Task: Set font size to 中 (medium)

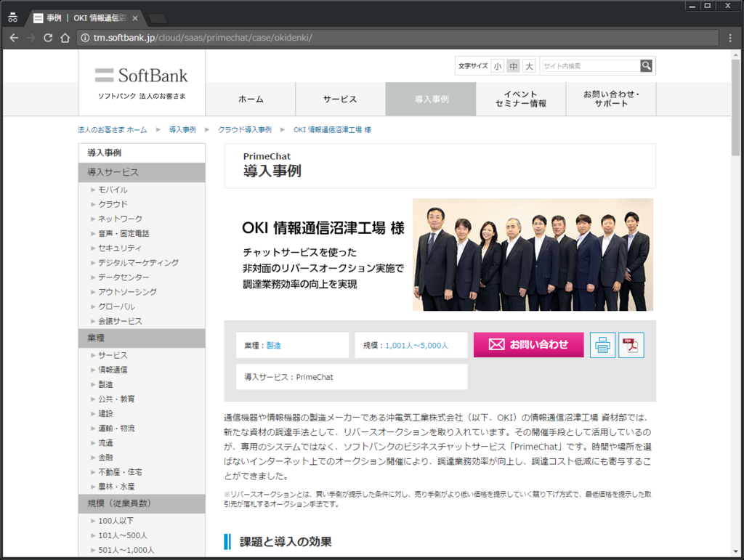Action: point(514,66)
